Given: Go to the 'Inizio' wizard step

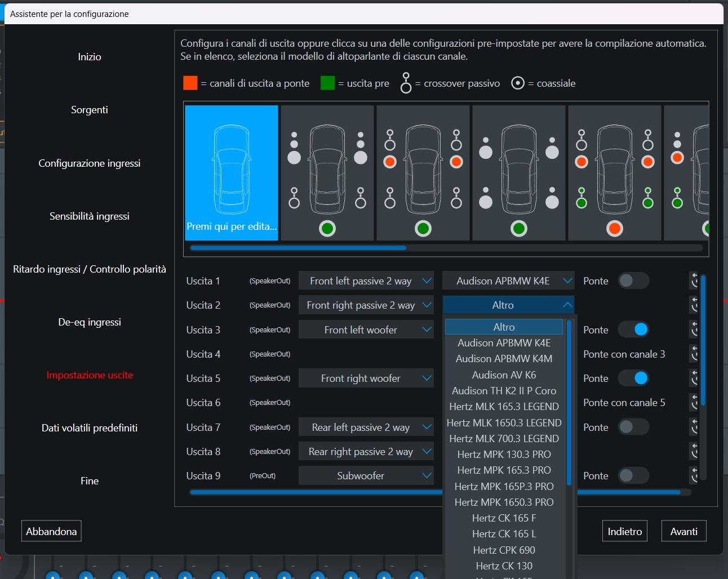Looking at the screenshot, I should 90,56.
